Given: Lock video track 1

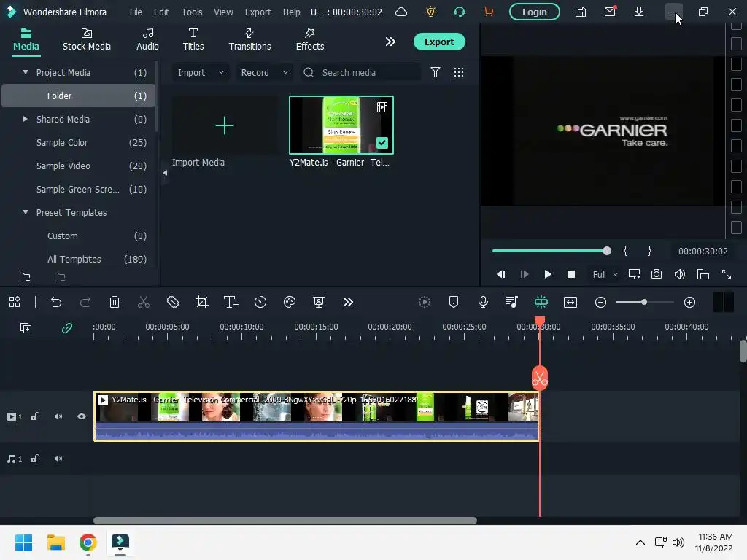Looking at the screenshot, I should click(35, 416).
